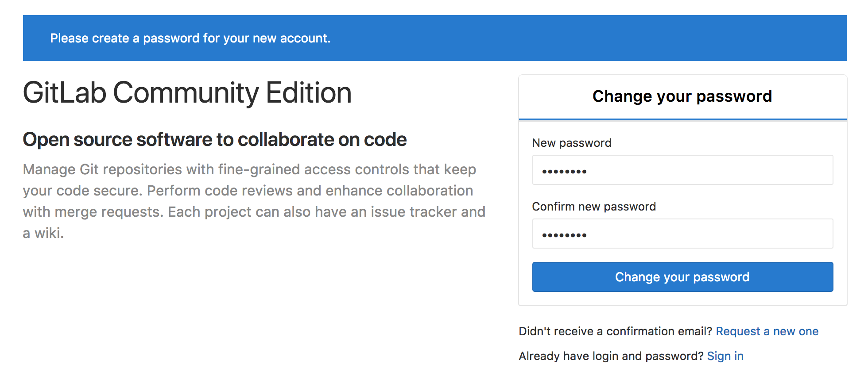Open the "Request a new one" link
This screenshot has width=868, height=391.
coord(767,331)
